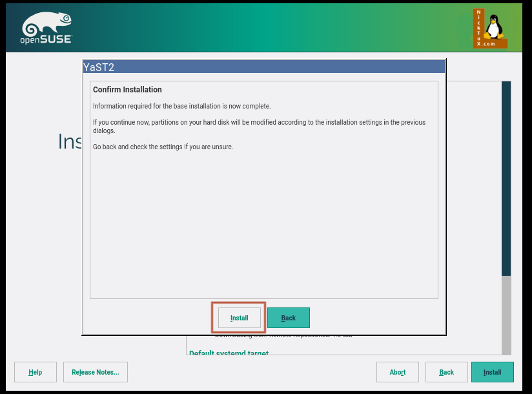
Task: Click the partially hidden Installation Settings heading
Action: click(x=70, y=141)
